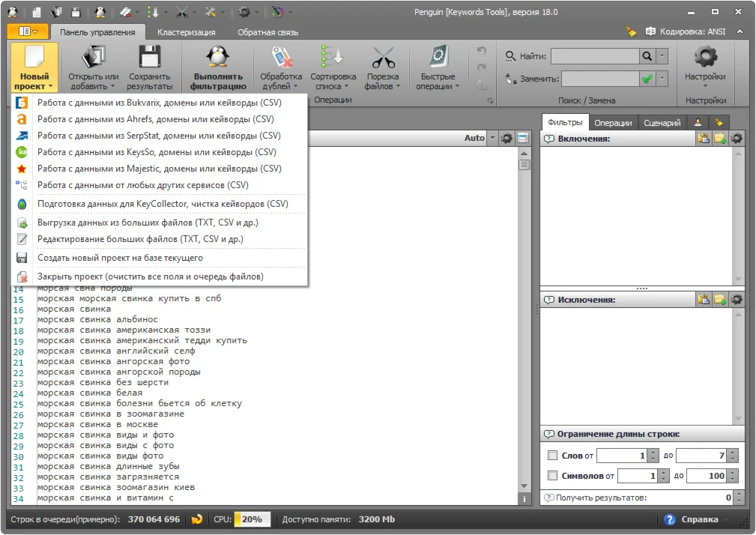Expand the 'Быстрые операции' dropdown
756x535 pixels.
click(x=438, y=81)
